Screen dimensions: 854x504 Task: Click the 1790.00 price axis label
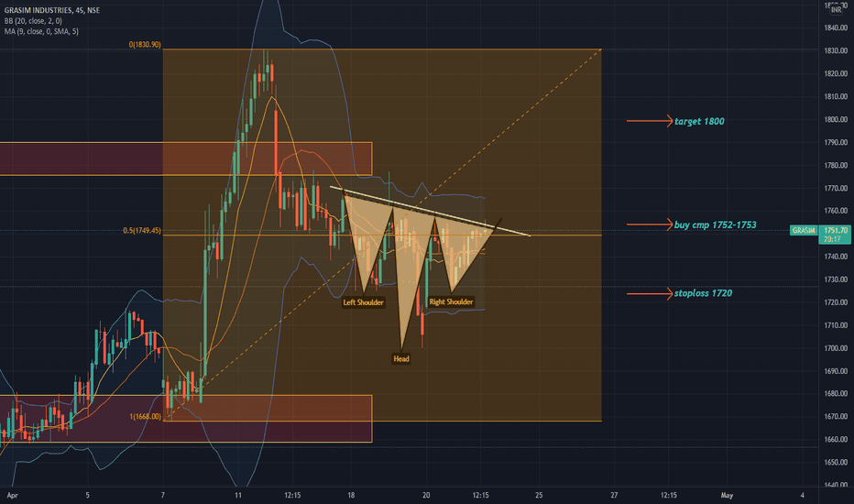[836, 142]
